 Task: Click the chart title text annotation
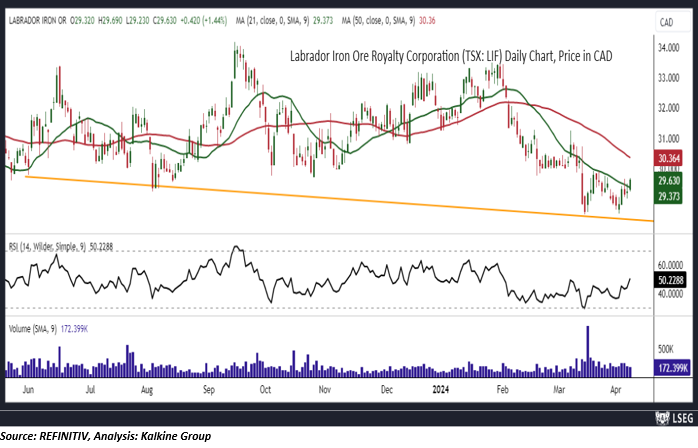click(451, 56)
